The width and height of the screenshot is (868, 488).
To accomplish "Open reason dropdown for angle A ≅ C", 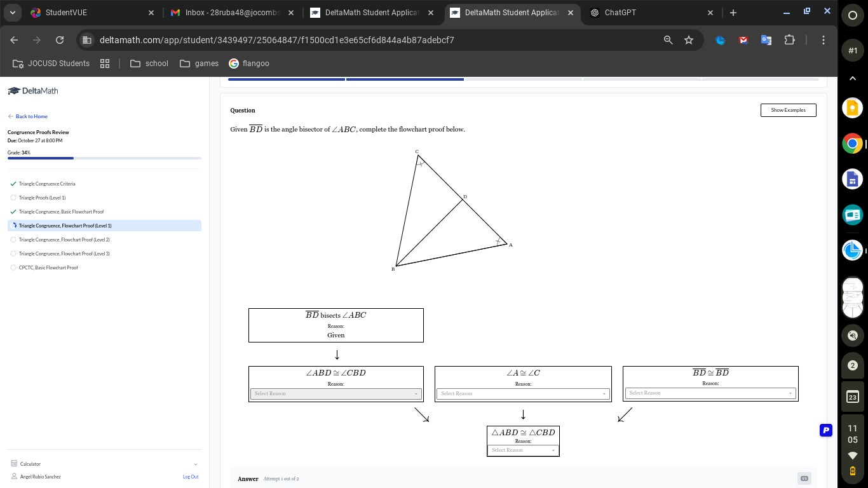I will pos(522,393).
